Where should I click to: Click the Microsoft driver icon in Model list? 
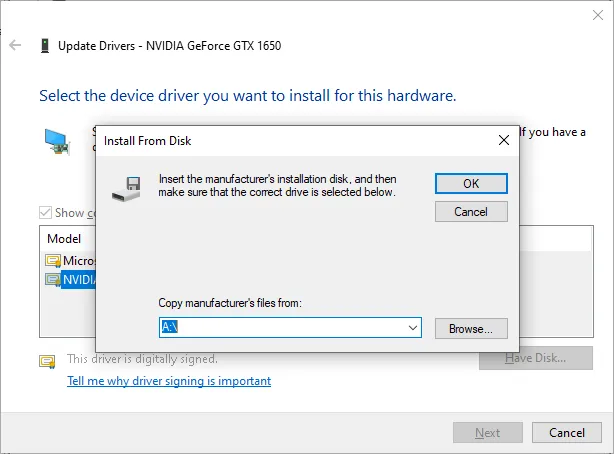(x=53, y=261)
